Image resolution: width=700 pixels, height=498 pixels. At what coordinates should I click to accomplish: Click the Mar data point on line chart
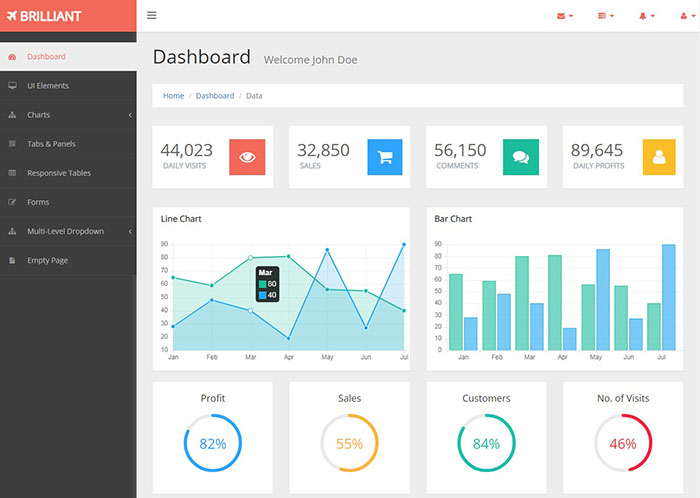coord(250,258)
